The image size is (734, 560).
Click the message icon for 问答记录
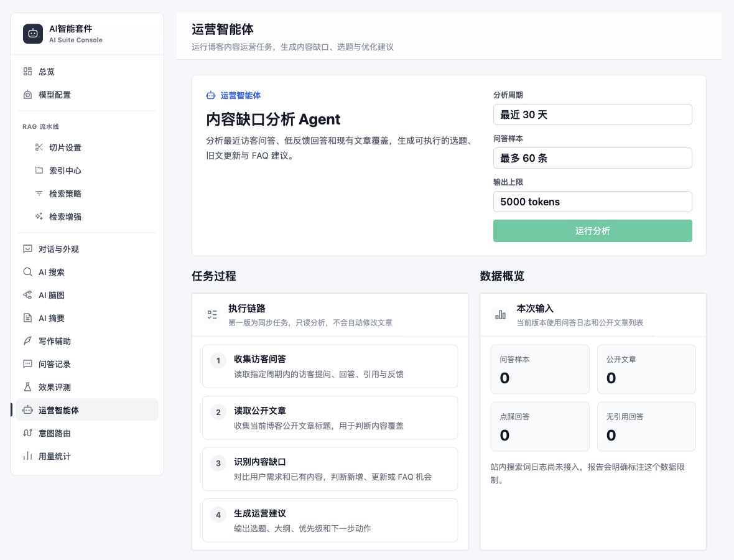coord(27,364)
